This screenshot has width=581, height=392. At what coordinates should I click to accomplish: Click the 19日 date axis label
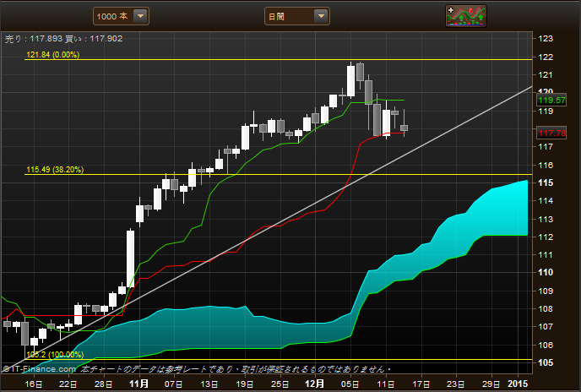tap(245, 384)
